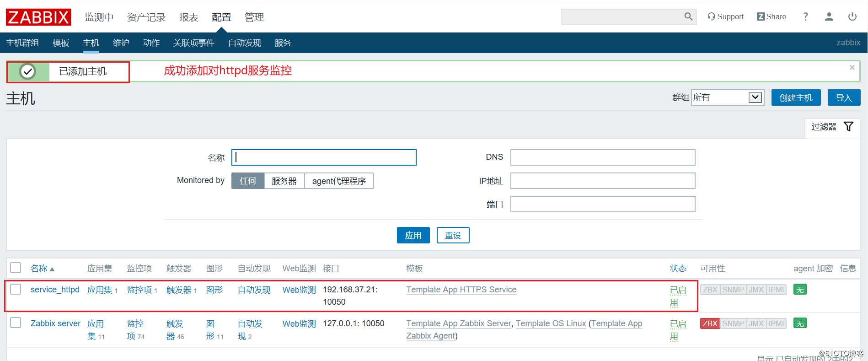Focus the DNS filter input
Screen dimensions: 868x361
(603, 157)
